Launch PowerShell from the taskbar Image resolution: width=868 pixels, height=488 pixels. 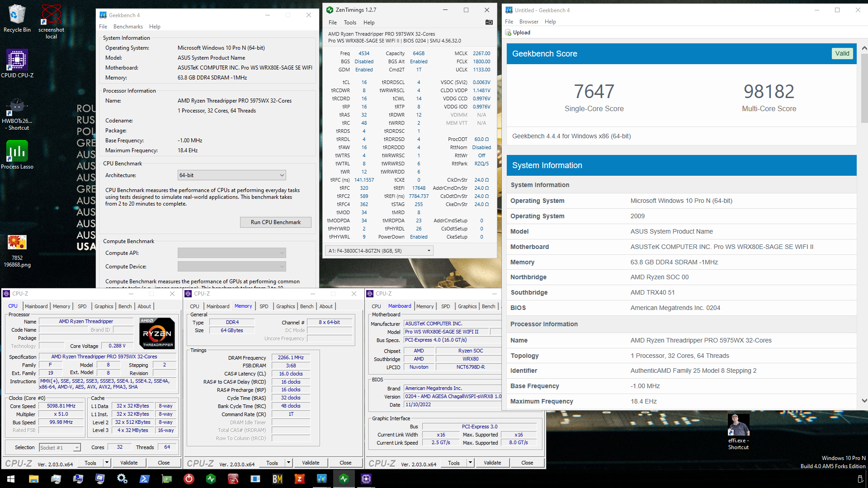point(144,479)
